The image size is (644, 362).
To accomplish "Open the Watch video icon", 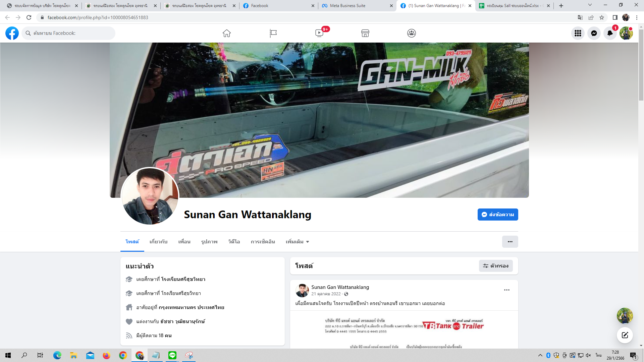I will 319,33.
